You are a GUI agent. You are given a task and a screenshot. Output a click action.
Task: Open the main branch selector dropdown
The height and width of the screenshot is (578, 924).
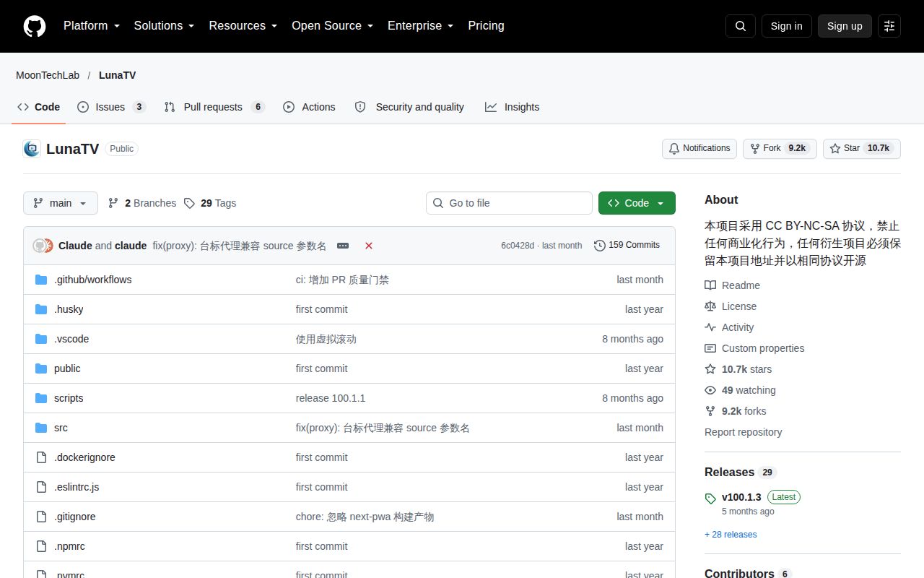point(60,203)
